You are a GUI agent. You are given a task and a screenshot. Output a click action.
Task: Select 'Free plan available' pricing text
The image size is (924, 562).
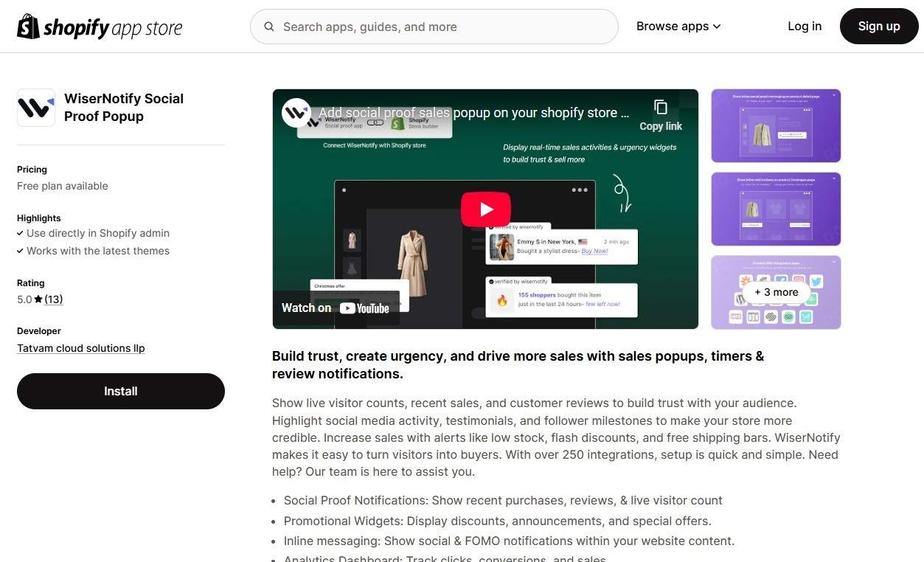[63, 186]
